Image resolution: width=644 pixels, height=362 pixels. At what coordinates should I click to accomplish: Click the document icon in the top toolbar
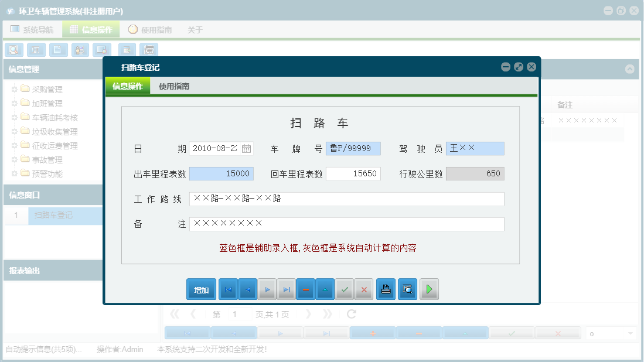click(58, 50)
